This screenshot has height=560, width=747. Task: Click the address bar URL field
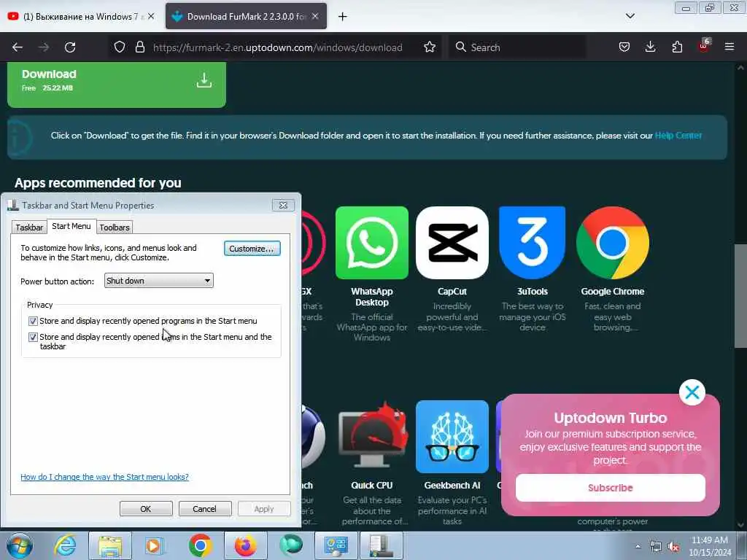(277, 47)
